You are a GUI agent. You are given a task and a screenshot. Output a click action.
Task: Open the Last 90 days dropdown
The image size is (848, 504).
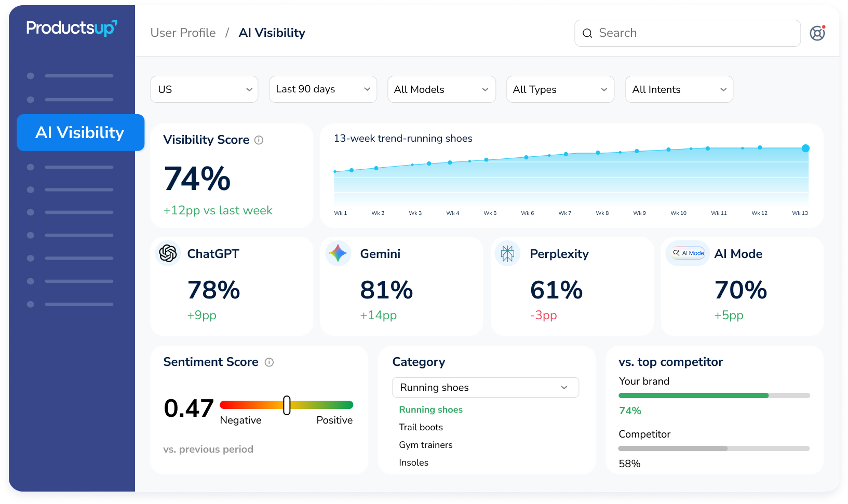[x=323, y=89]
